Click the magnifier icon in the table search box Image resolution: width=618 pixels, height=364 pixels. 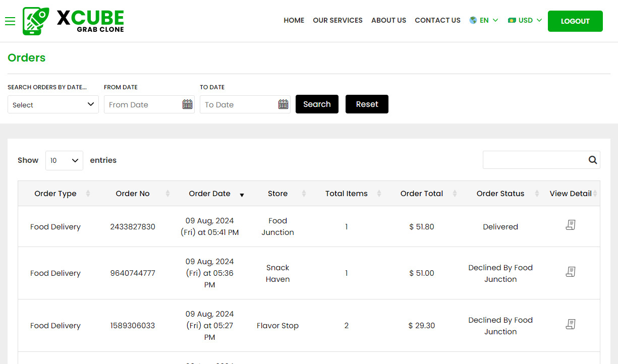point(592,160)
